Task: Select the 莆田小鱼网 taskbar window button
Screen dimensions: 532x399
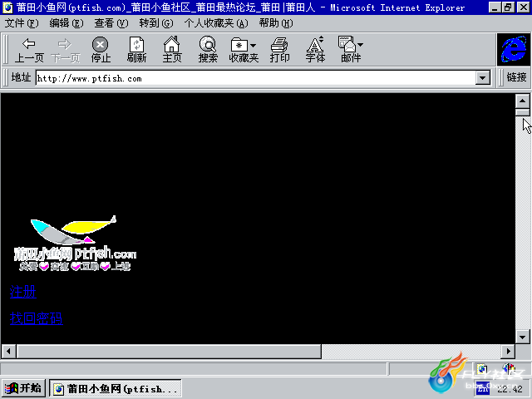Action: (x=116, y=388)
